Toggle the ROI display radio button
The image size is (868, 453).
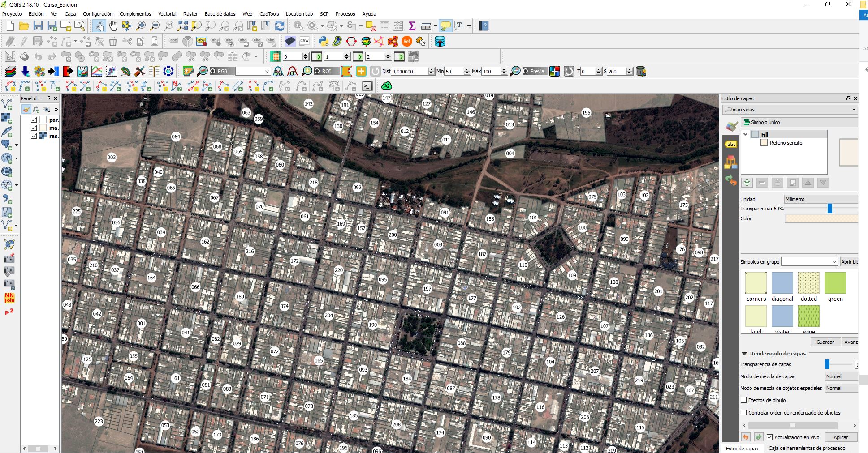[x=317, y=71]
